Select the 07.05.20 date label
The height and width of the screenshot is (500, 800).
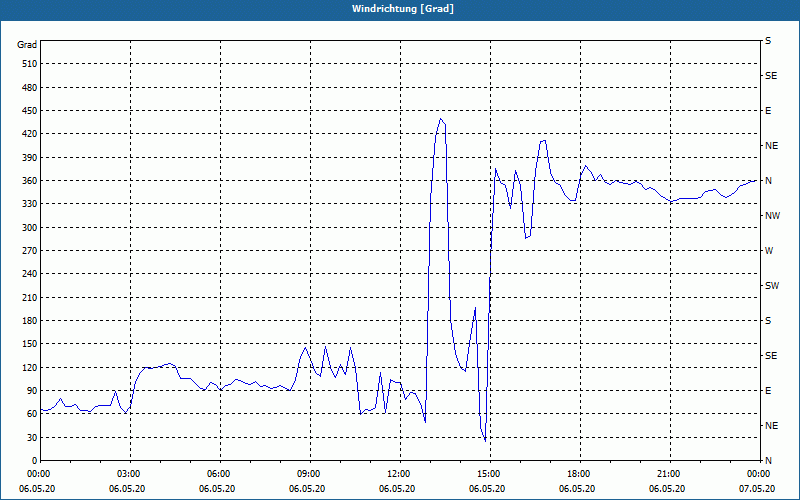click(x=757, y=489)
